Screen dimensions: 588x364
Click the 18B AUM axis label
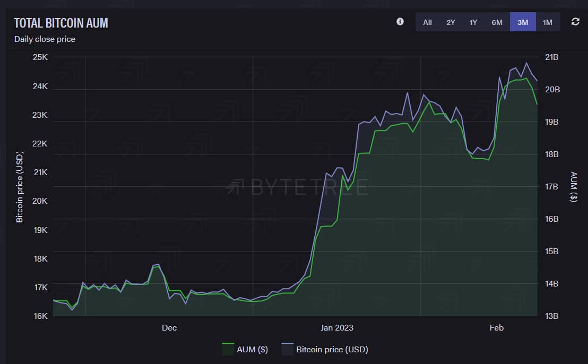coord(551,154)
